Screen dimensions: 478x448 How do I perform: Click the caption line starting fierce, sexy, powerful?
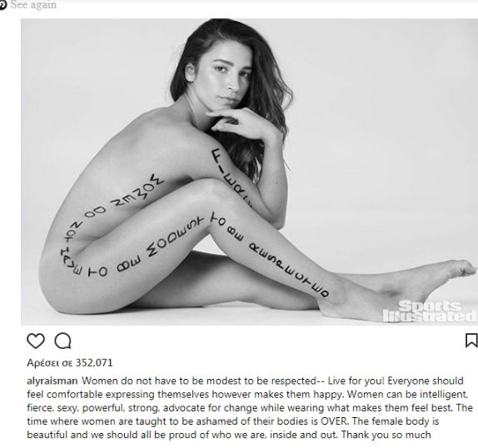pyautogui.click(x=250, y=408)
